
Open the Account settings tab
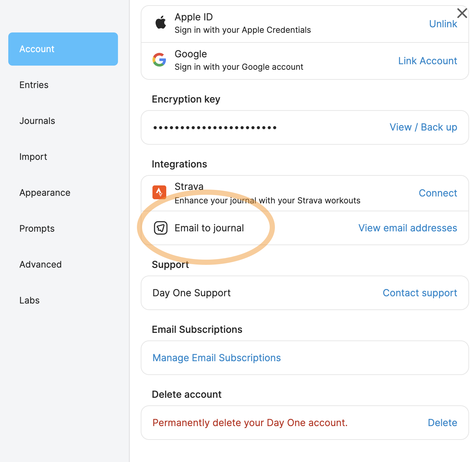tap(63, 49)
